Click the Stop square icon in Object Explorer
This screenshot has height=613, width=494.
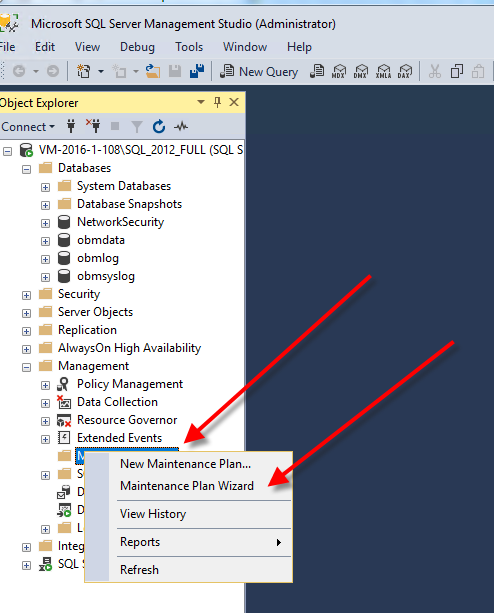(115, 126)
